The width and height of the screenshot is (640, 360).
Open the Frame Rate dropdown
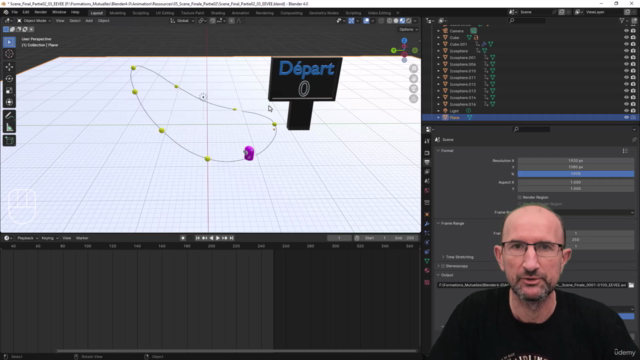(x=576, y=212)
